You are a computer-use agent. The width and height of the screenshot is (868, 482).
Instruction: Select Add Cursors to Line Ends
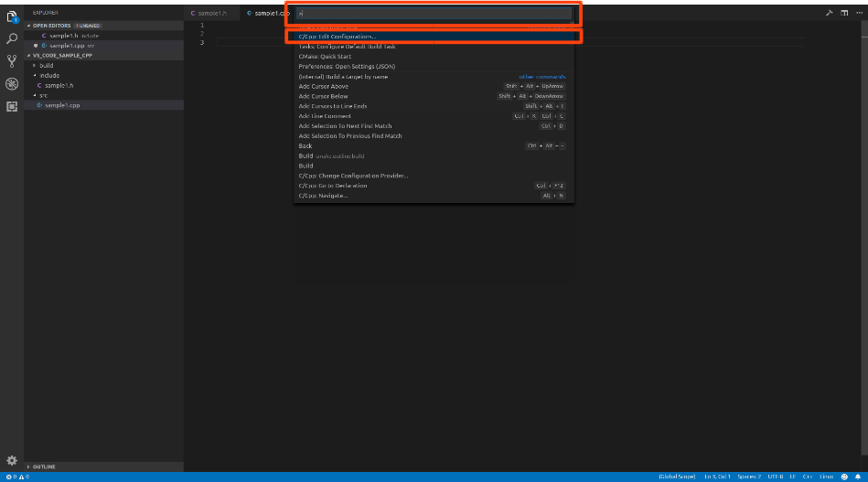tap(434, 106)
